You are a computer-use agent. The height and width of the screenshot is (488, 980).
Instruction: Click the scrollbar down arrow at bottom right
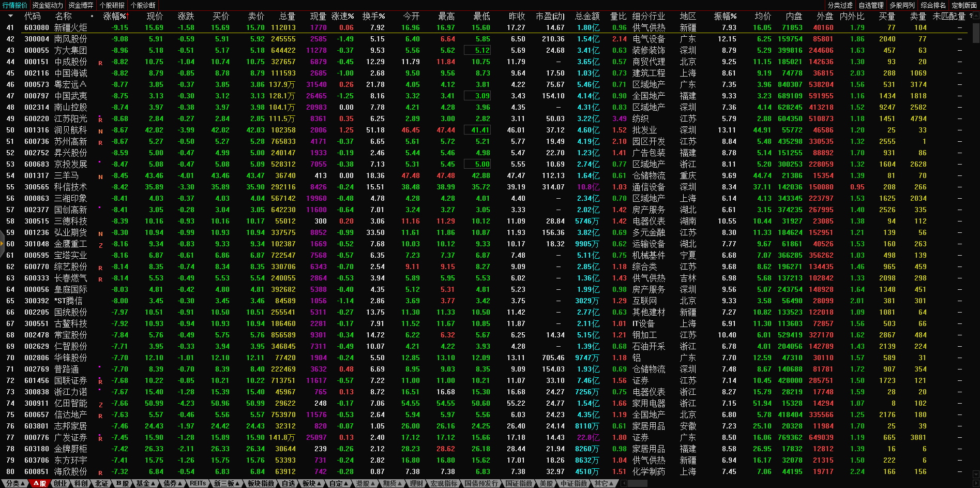coord(976,474)
